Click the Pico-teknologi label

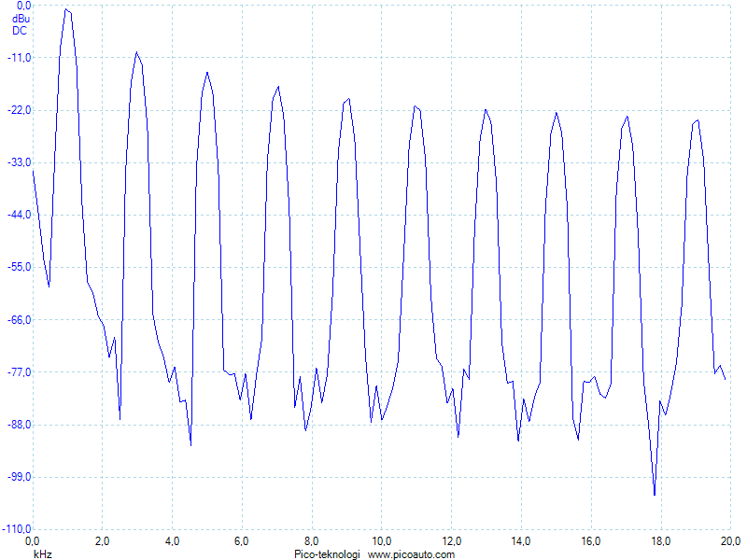click(327, 554)
